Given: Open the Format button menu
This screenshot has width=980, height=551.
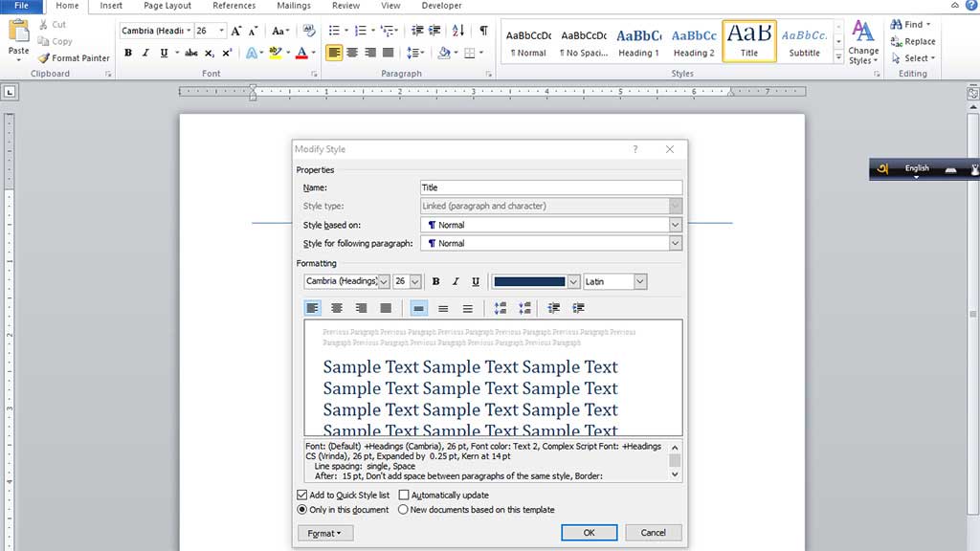Looking at the screenshot, I should coord(325,533).
